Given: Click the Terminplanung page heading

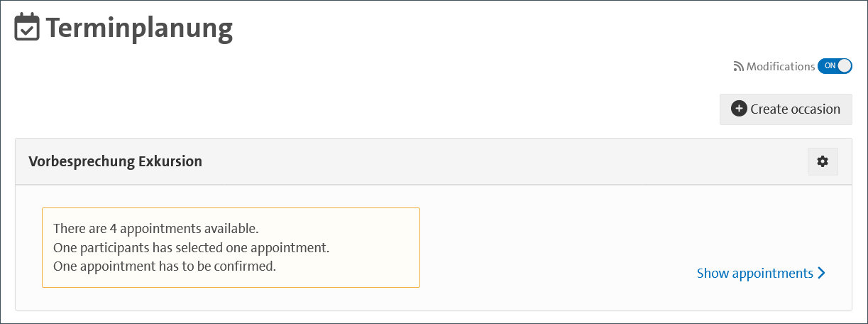Looking at the screenshot, I should click(139, 28).
